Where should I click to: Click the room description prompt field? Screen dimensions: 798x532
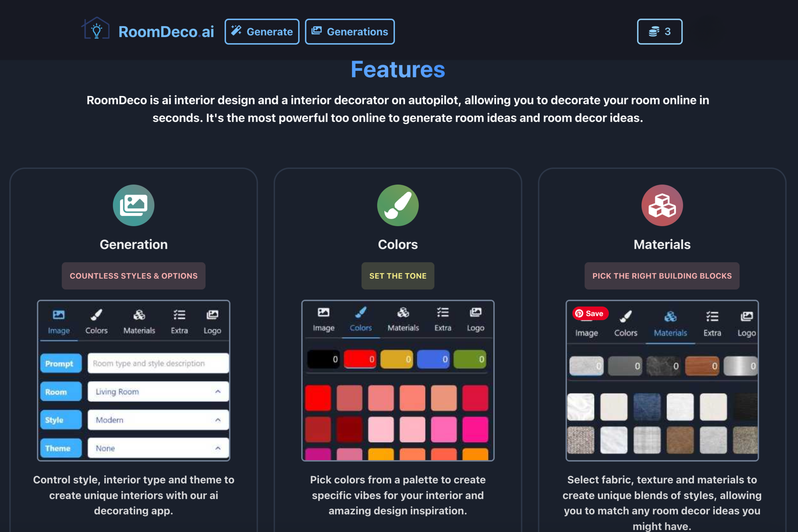coord(158,363)
